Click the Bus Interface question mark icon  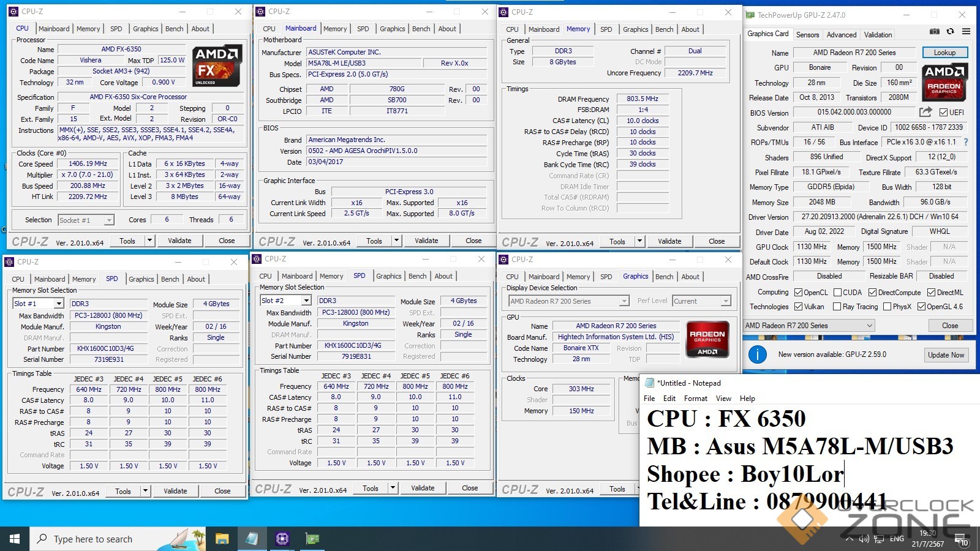(966, 142)
